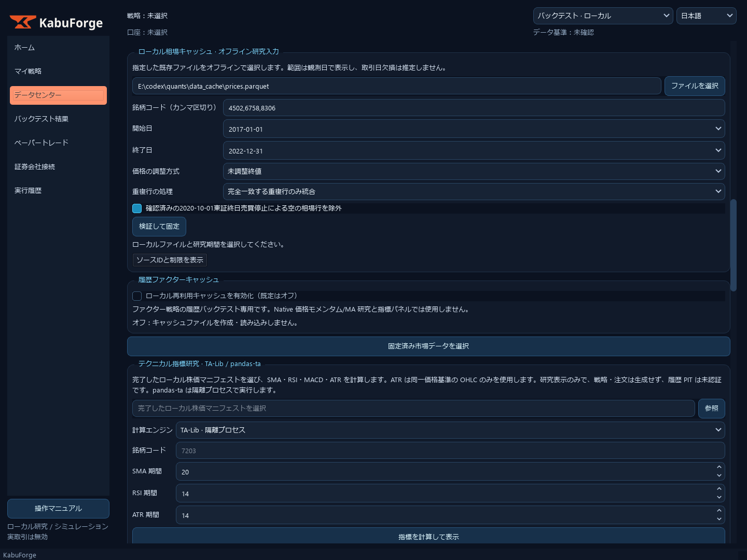Image resolution: width=747 pixels, height=560 pixels.
Task: Enable the ローカル再利用キャッシュ checkbox
Action: click(137, 296)
